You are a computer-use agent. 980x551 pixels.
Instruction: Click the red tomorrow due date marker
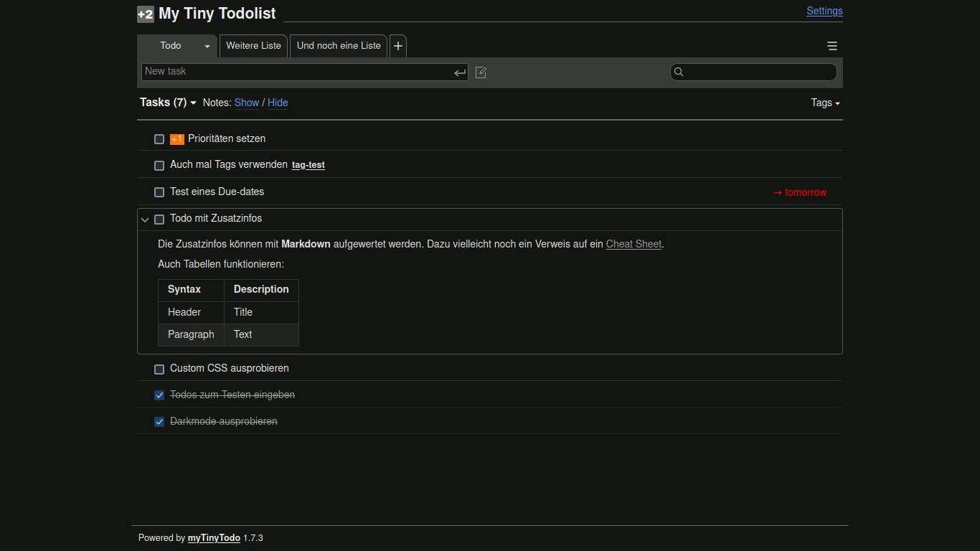[x=800, y=192]
